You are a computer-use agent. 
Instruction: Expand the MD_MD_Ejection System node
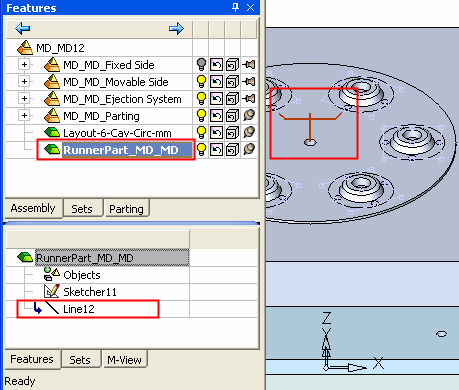(x=24, y=98)
